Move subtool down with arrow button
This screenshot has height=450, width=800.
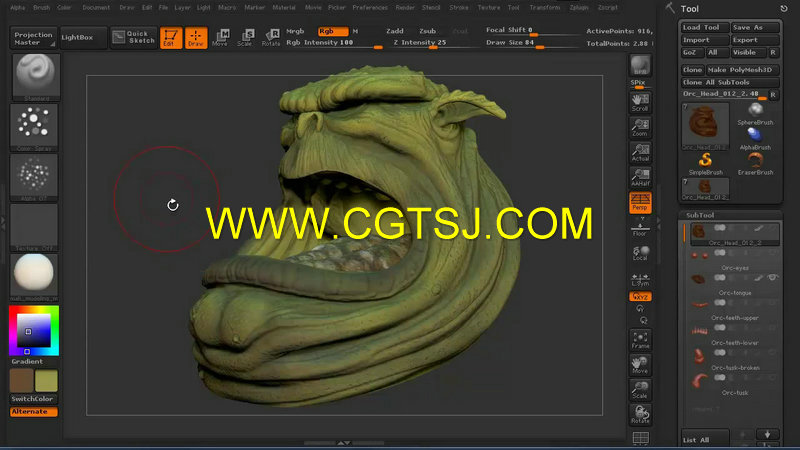[x=767, y=434]
